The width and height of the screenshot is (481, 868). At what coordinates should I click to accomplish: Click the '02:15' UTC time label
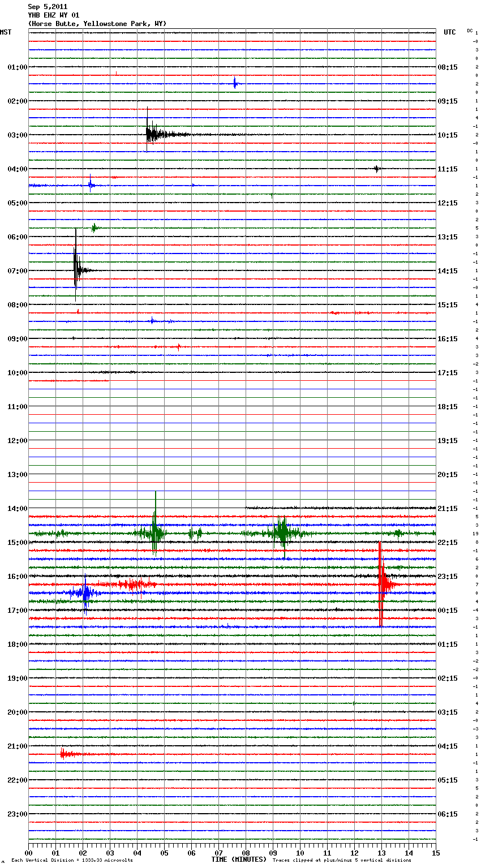448,678
